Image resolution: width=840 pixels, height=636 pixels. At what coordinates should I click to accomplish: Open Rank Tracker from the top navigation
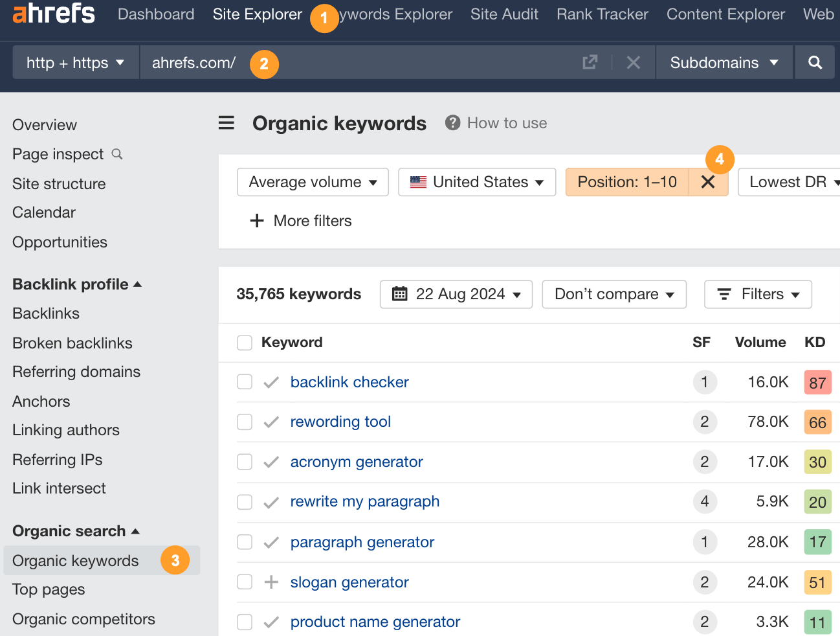(601, 14)
